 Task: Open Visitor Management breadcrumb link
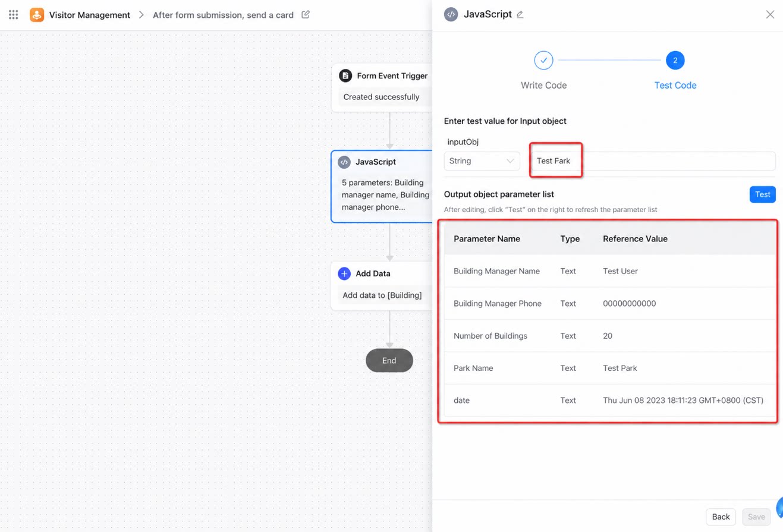pos(90,15)
